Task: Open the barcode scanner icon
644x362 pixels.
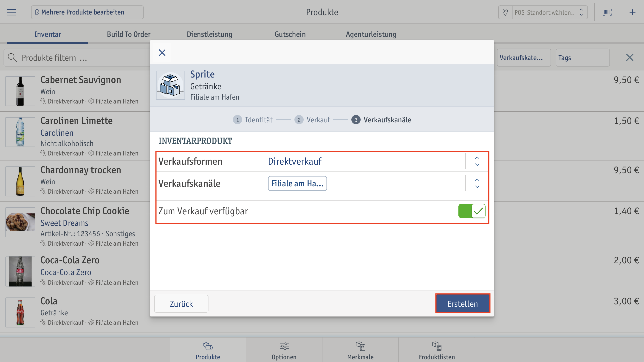Action: [x=607, y=12]
